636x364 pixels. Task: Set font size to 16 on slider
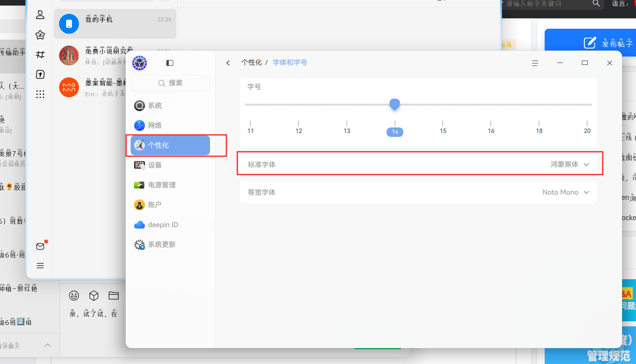pos(491,131)
